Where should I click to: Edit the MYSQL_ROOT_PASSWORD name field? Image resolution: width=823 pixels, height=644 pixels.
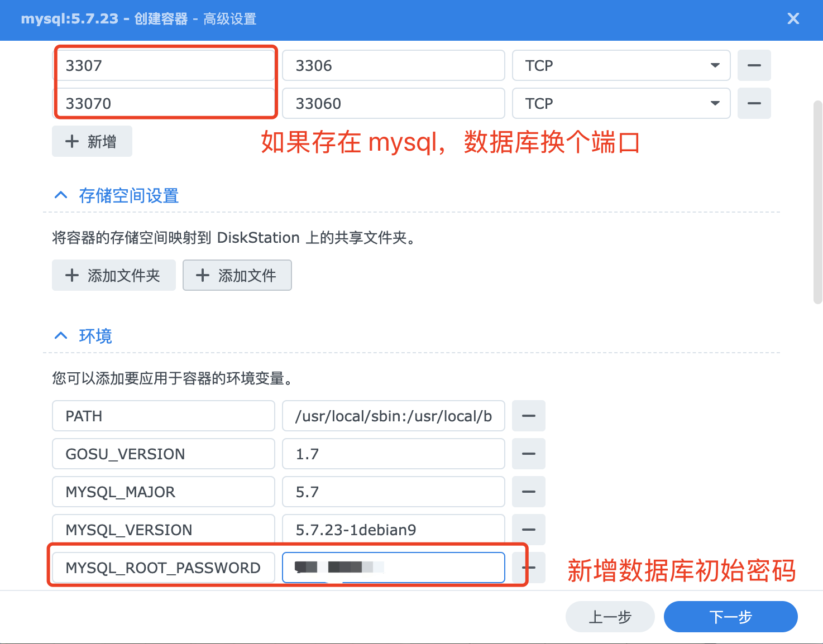pyautogui.click(x=164, y=568)
